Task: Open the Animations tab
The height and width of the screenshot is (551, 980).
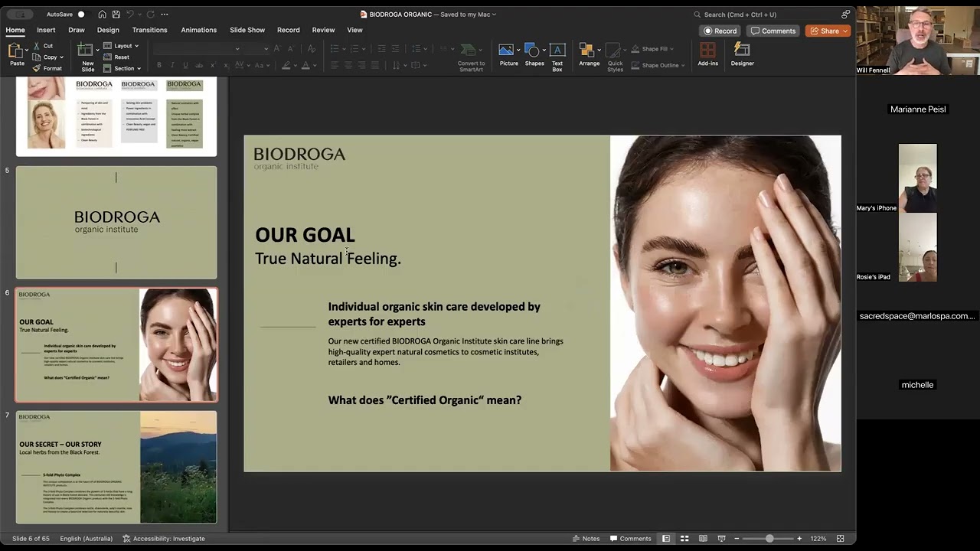Action: pyautogui.click(x=198, y=30)
